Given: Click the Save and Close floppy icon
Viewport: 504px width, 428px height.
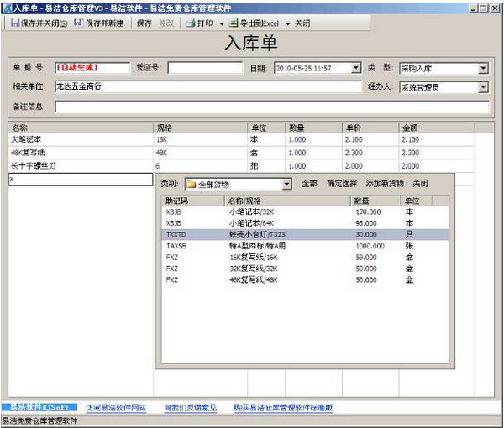Looking at the screenshot, I should point(15,23).
